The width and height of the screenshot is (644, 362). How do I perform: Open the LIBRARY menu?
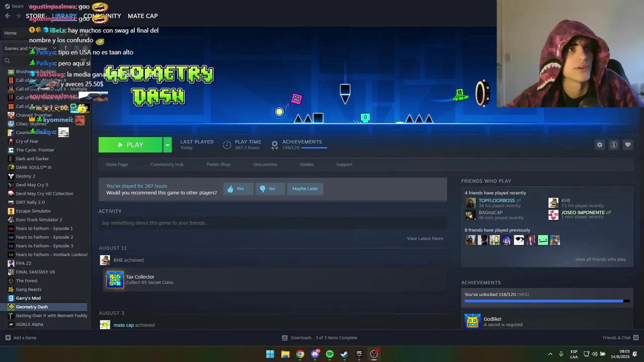coord(64,16)
